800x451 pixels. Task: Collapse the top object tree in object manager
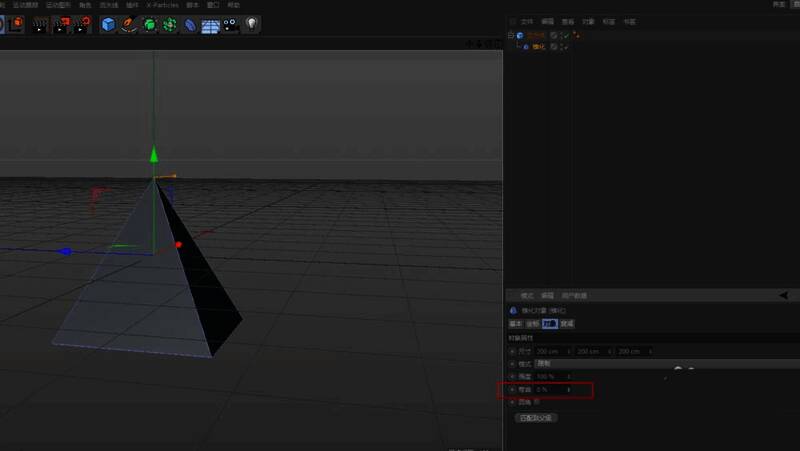510,36
